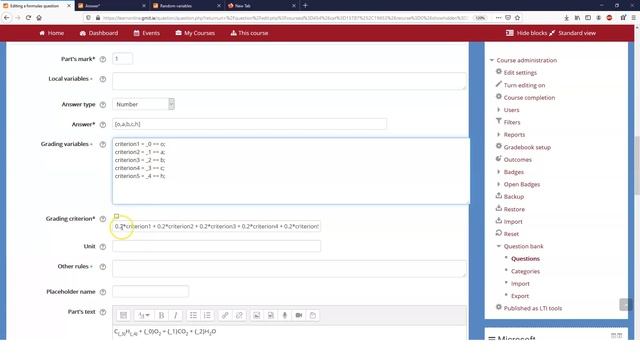Expand the Badges tree item
The image size is (640, 360).
(498, 172)
